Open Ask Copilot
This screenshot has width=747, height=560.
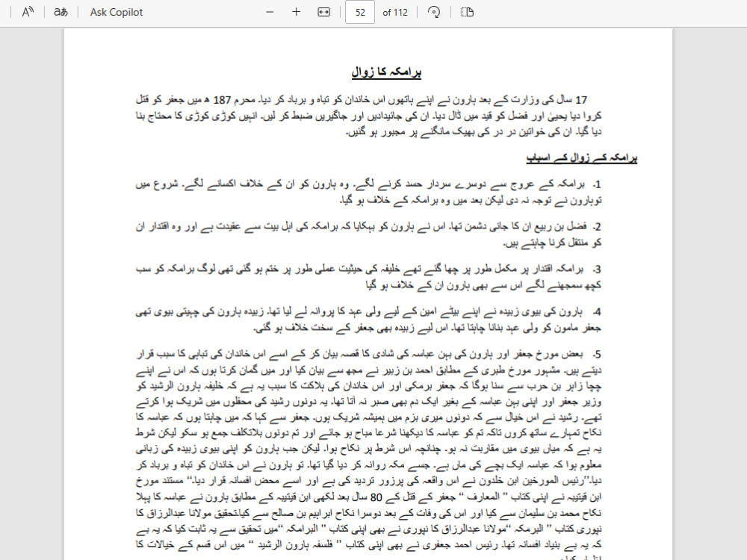point(117,13)
